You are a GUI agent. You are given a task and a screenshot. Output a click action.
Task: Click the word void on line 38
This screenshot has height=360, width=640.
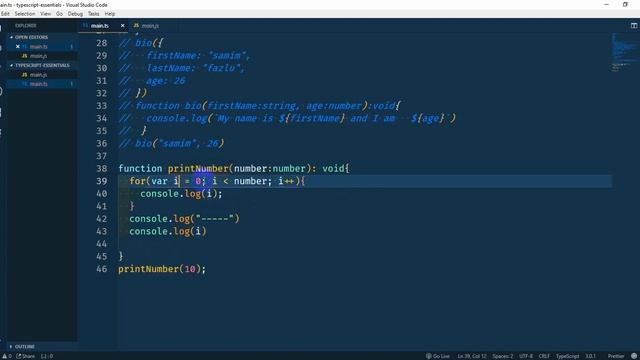coord(333,169)
